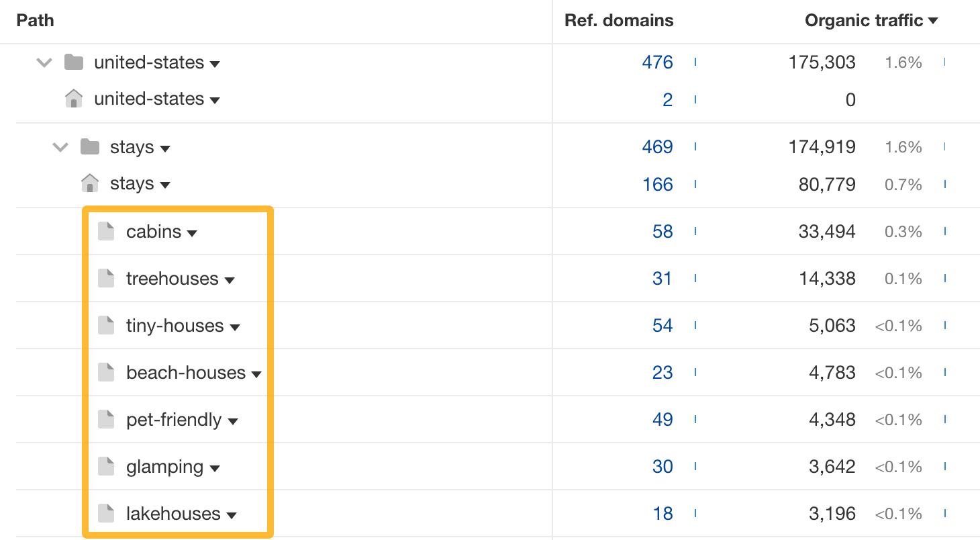Collapse the stays folder chevron
The width and height of the screenshot is (980, 540).
click(x=60, y=147)
